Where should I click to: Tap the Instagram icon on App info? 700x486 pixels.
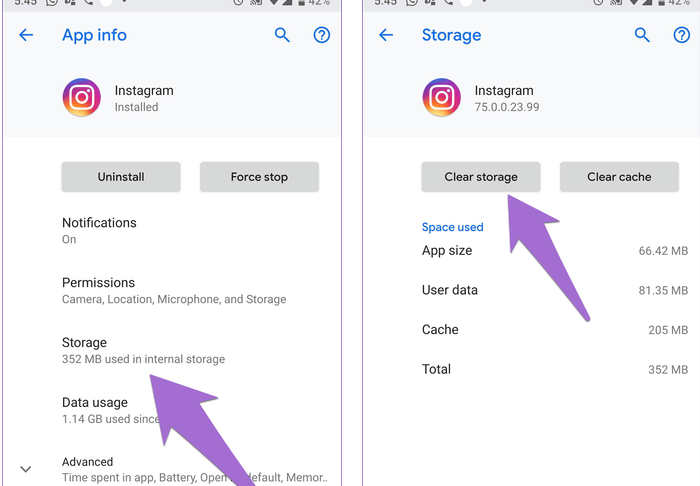click(81, 98)
